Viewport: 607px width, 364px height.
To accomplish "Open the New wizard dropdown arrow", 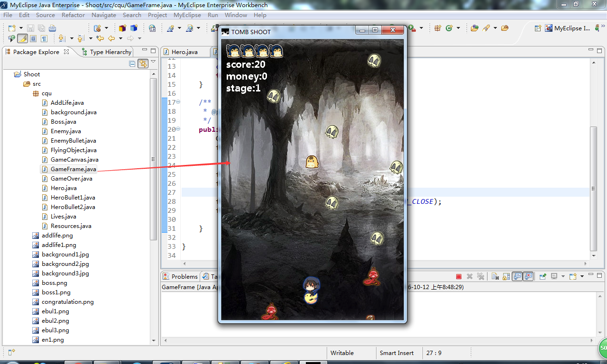I will [x=20, y=28].
